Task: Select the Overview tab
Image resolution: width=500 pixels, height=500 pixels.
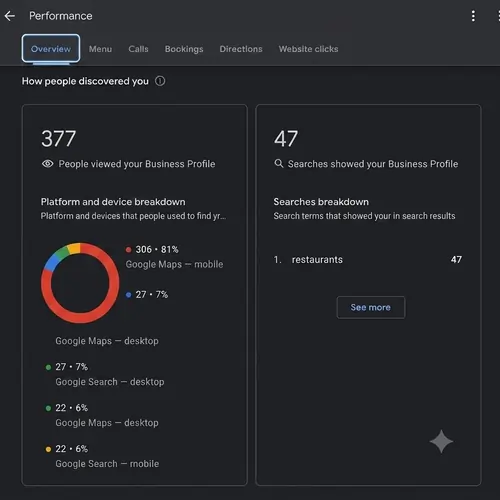Action: tap(51, 49)
